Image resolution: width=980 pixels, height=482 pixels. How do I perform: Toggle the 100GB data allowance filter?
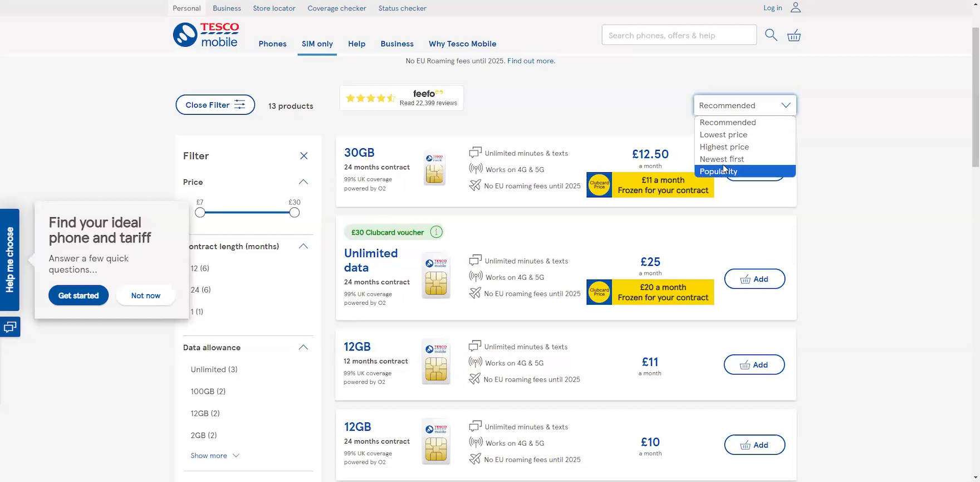click(x=208, y=392)
